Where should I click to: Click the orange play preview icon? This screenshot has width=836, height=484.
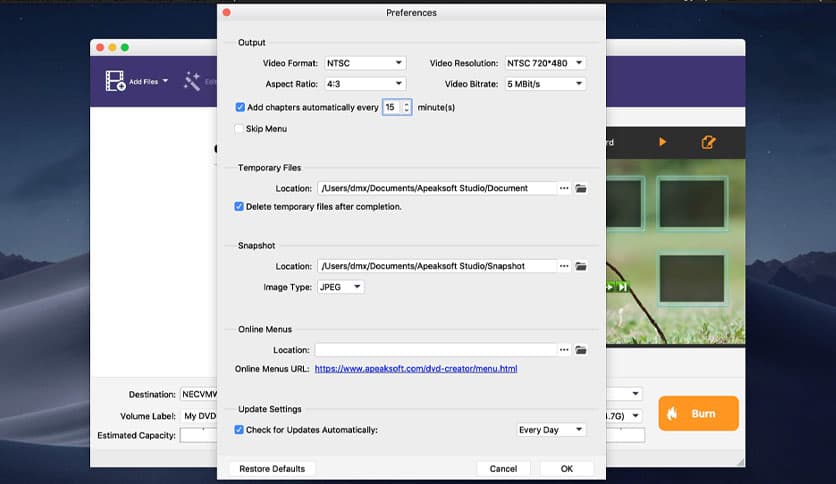pos(662,142)
